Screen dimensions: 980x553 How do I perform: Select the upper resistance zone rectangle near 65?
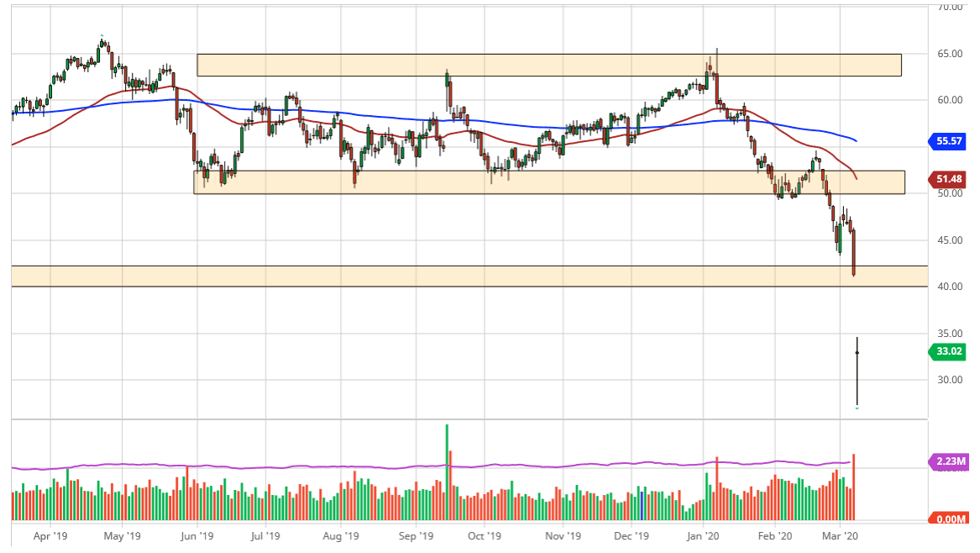[x=549, y=65]
